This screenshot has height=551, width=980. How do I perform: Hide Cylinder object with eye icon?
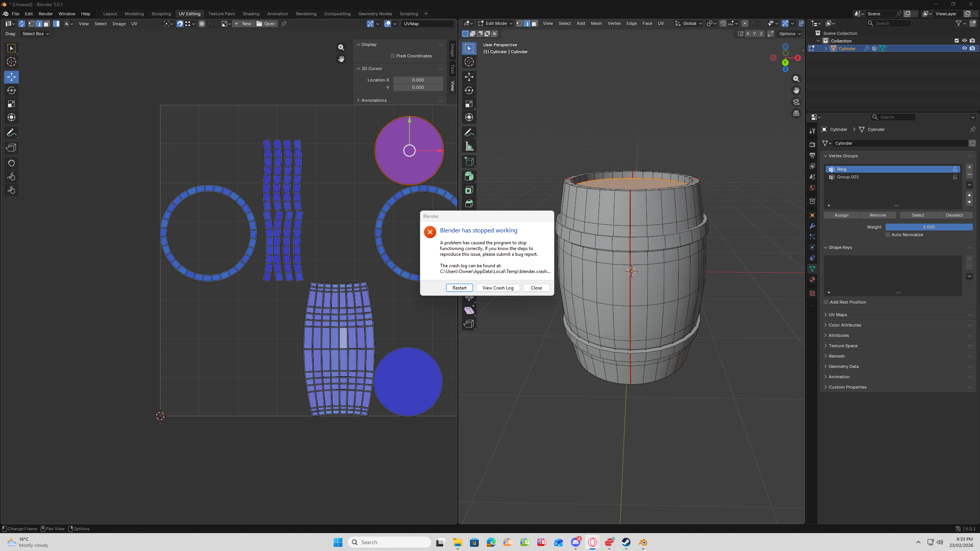[x=964, y=49]
